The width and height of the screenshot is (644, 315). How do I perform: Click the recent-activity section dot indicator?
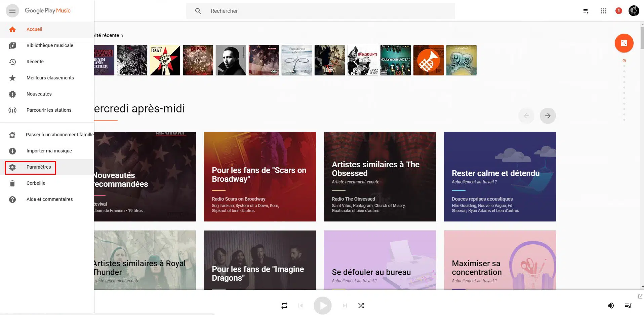pyautogui.click(x=624, y=61)
